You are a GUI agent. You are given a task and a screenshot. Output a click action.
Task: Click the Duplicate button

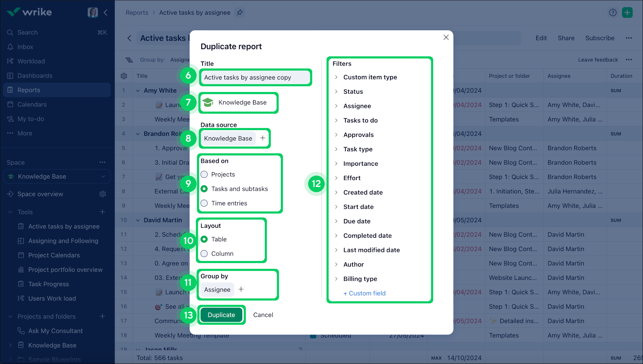(x=221, y=315)
